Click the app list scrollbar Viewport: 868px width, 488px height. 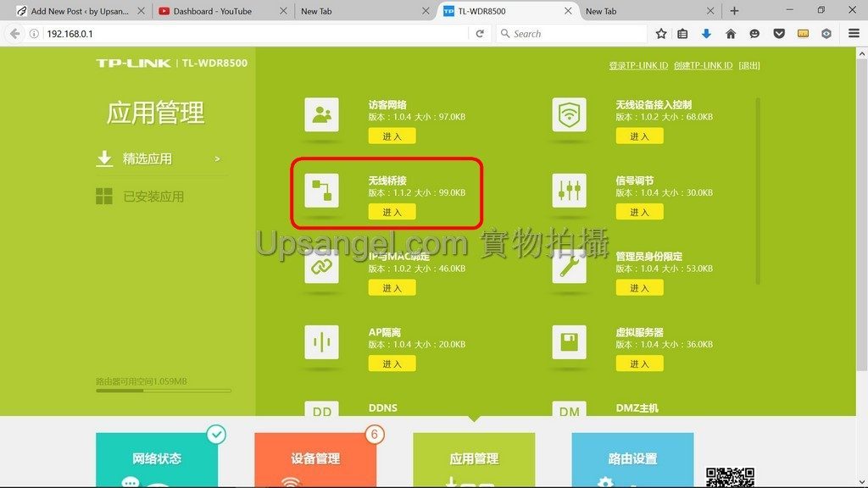point(758,191)
